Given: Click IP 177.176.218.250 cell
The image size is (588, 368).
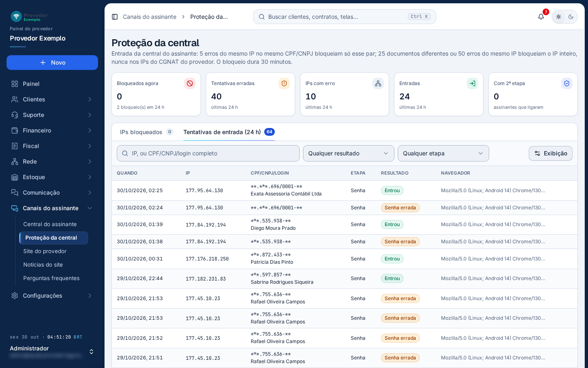Looking at the screenshot, I should (207, 259).
